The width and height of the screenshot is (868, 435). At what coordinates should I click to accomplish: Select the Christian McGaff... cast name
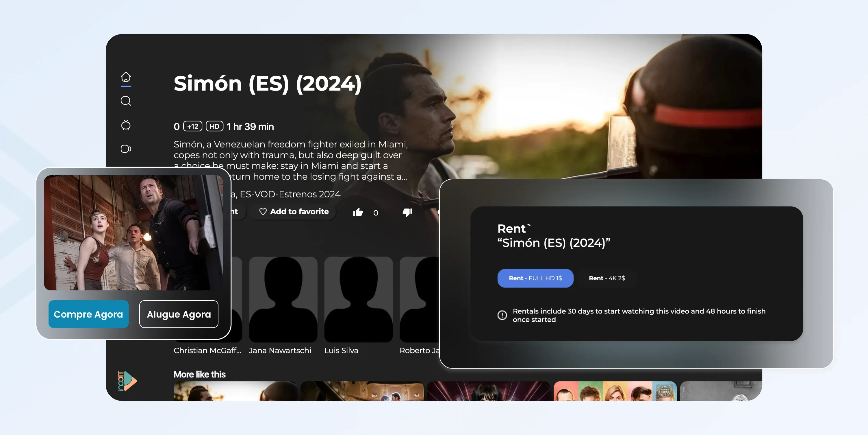point(207,350)
